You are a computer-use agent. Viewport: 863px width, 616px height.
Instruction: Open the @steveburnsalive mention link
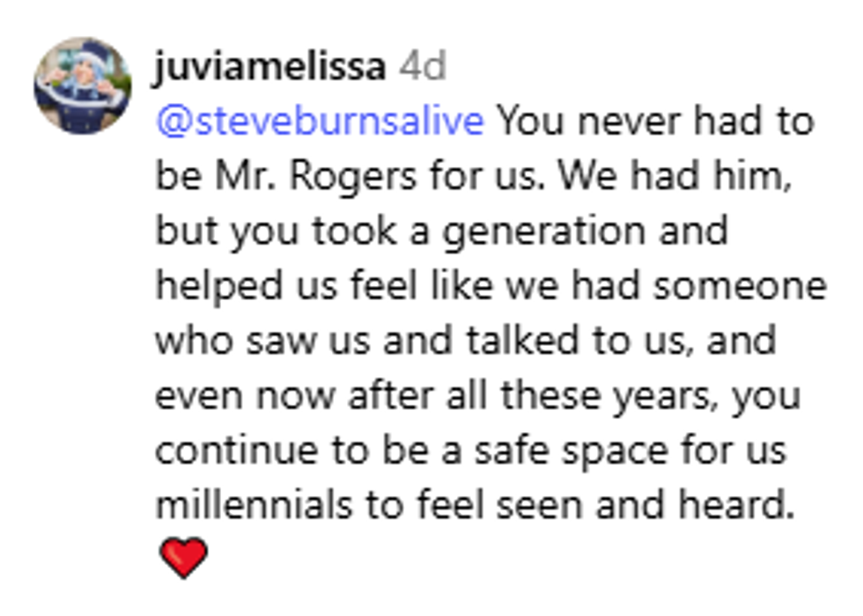pyautogui.click(x=320, y=122)
